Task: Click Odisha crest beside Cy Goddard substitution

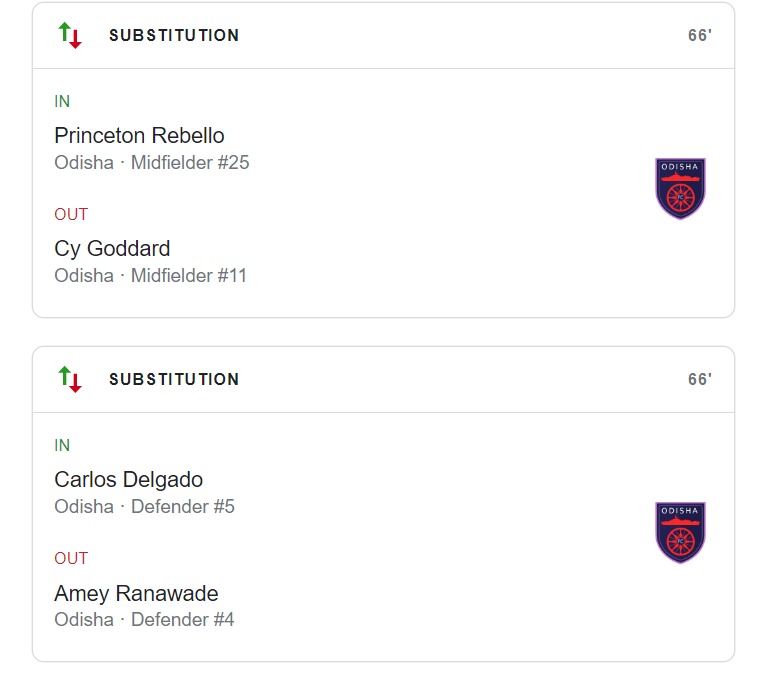Action: (680, 188)
